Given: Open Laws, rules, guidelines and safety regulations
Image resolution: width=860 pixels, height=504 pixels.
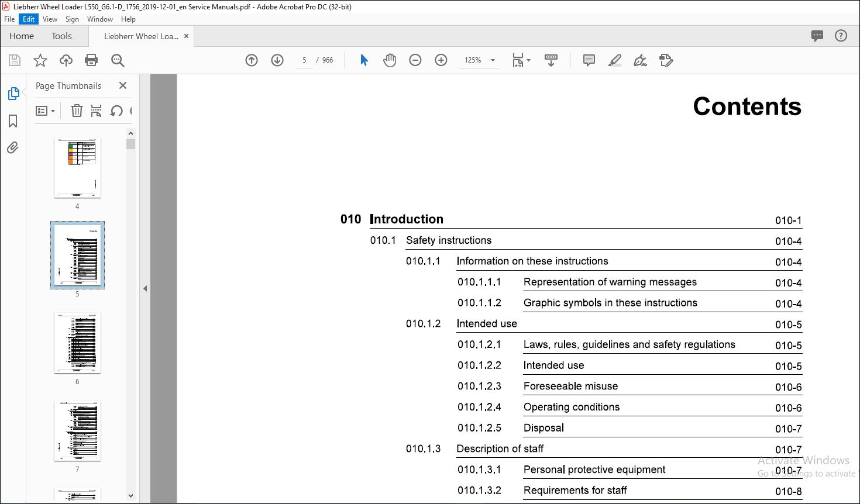Looking at the screenshot, I should (x=629, y=344).
